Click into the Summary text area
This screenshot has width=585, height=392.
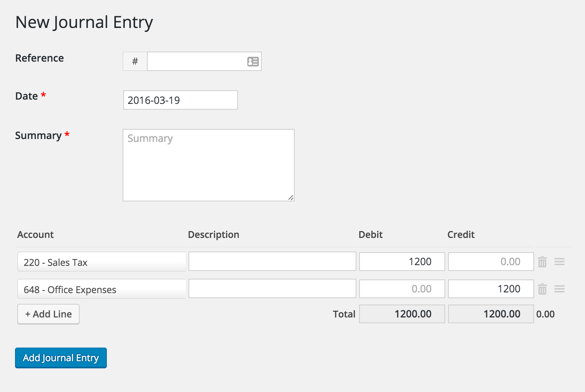(x=208, y=165)
